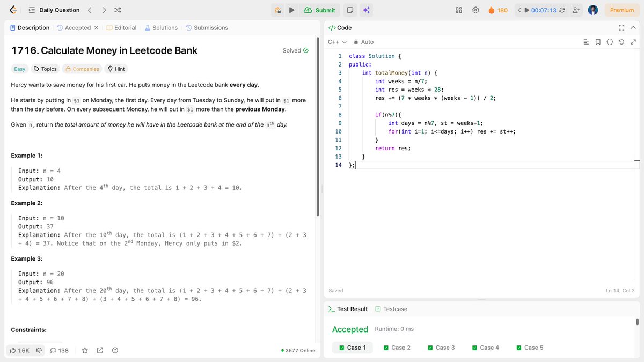
Task: Like the problem with thumbs up
Action: point(20,350)
